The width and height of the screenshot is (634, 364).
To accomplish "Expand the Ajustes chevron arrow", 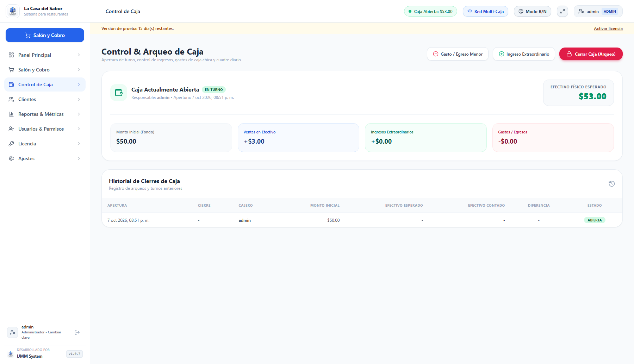I will click(x=79, y=158).
